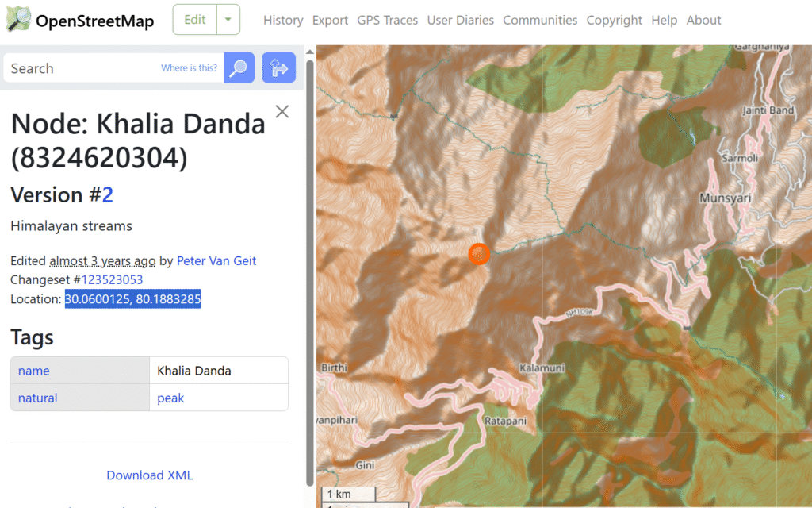
Task: Open the About page
Action: 704,20
